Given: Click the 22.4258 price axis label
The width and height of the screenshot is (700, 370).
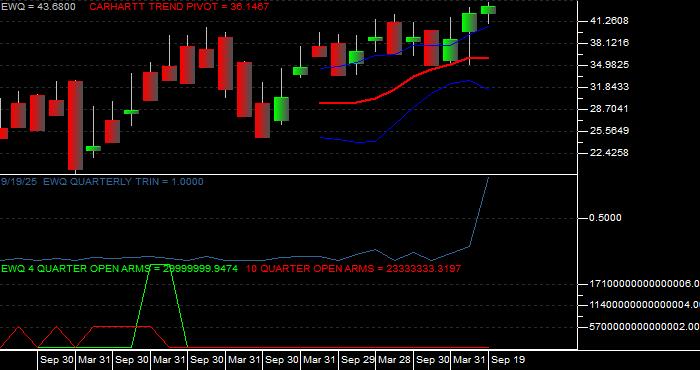Looking at the screenshot, I should 598,153.
